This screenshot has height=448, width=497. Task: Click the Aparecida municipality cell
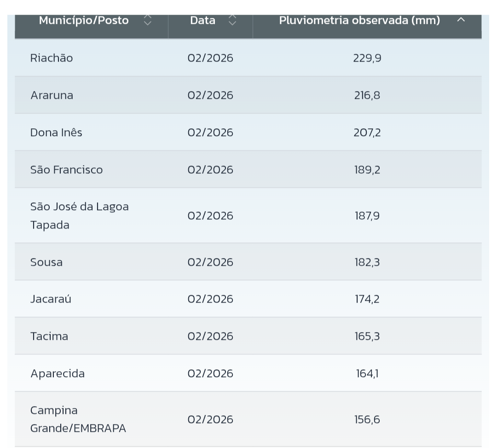click(58, 374)
